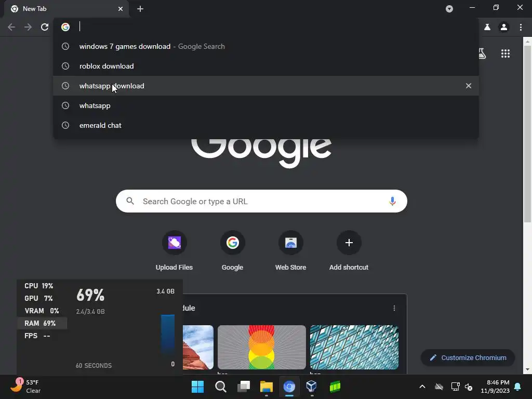Open the notification bell icon
Image resolution: width=532 pixels, height=399 pixels.
(518, 387)
